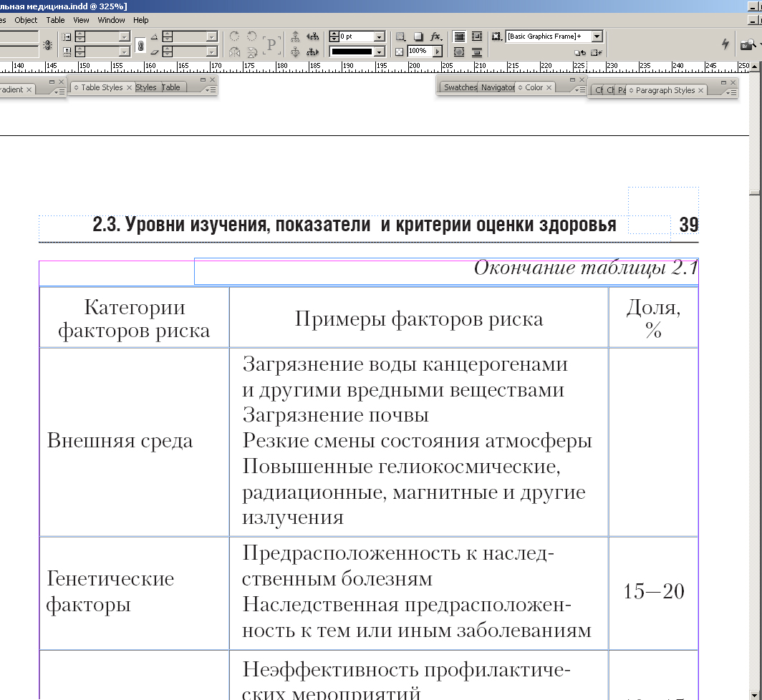Enable wrap around object shape

(x=459, y=52)
